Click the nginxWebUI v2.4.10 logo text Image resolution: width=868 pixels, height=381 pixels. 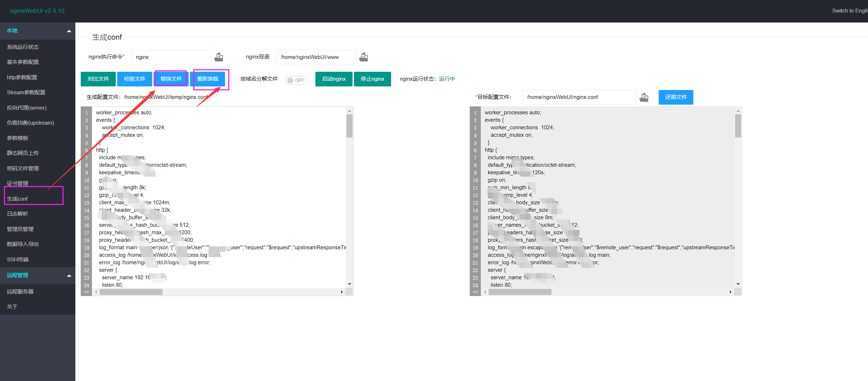click(x=37, y=11)
